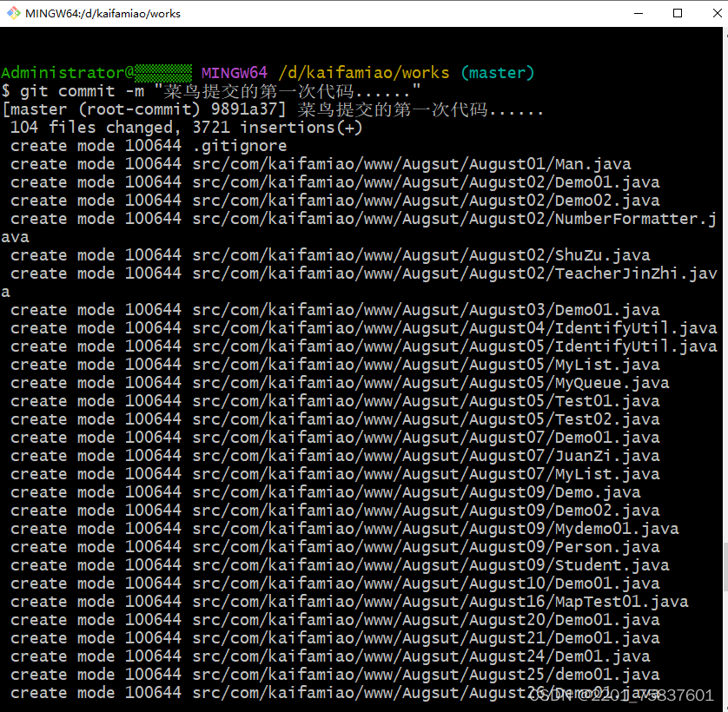Minimize the MINGW64 terminal window
This screenshot has width=728, height=712.
click(639, 14)
